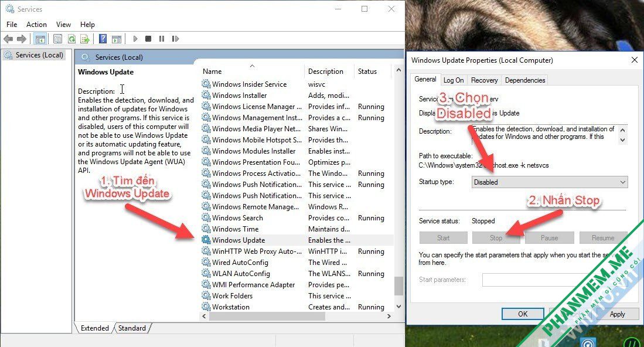This screenshot has height=347, width=644.
Task: Select the General tab
Action: [425, 79]
